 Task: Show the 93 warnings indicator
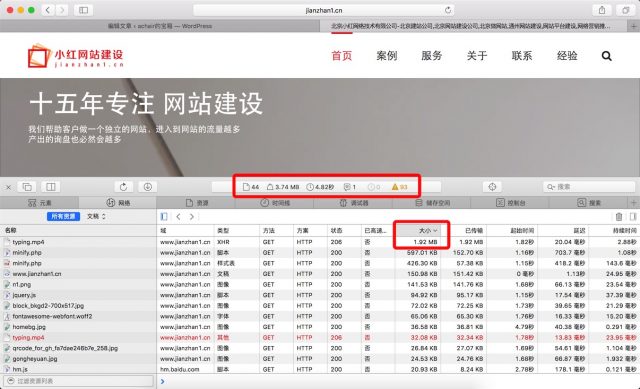[399, 187]
